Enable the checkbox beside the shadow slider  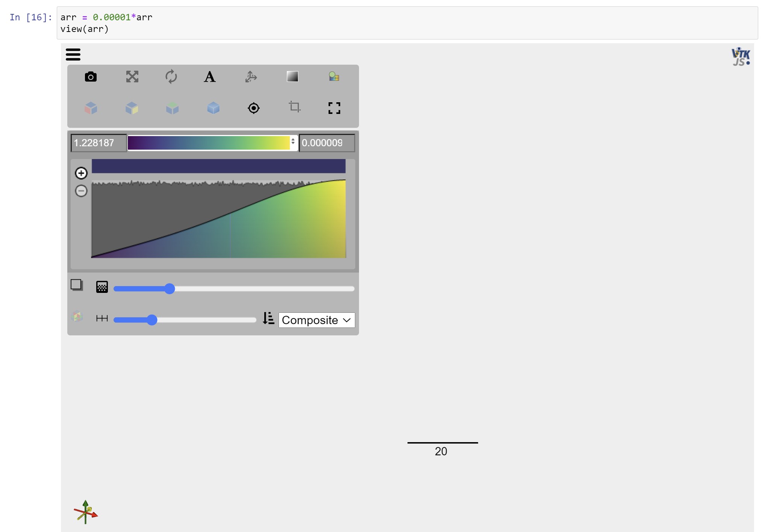click(77, 285)
